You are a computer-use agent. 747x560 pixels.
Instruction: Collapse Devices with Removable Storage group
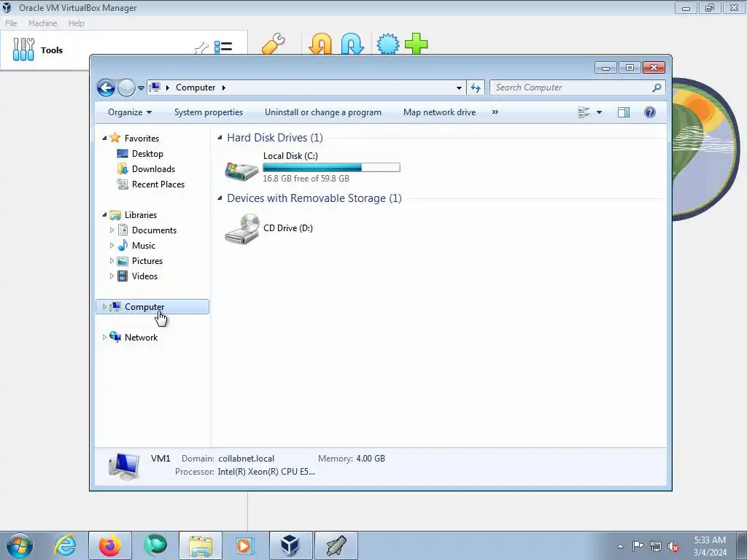coord(220,198)
